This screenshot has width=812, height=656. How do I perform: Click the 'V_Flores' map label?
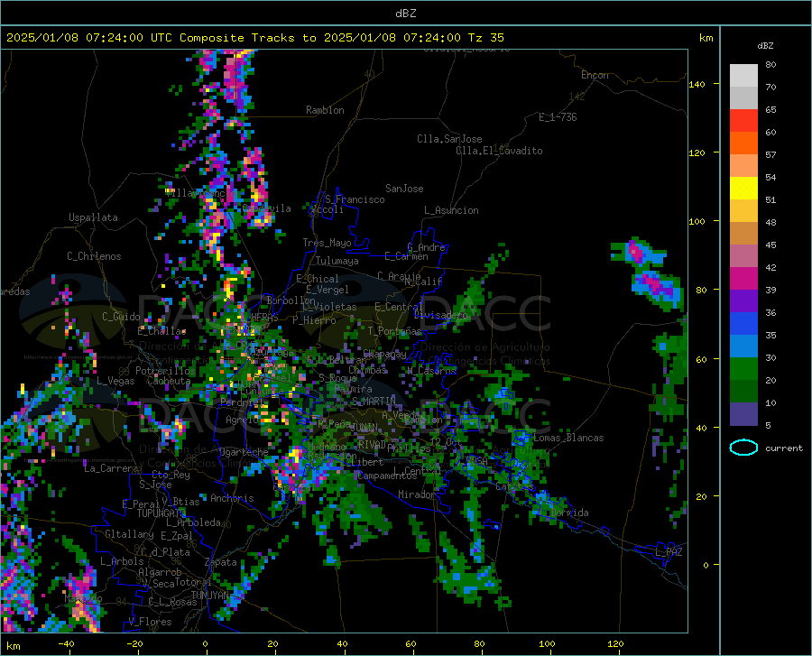[150, 622]
